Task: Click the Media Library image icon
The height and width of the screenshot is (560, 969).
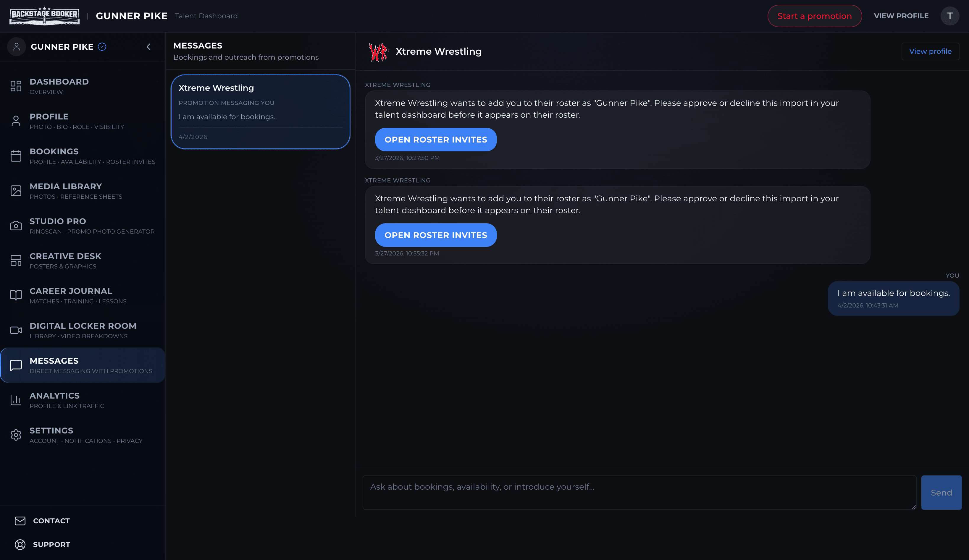Action: click(16, 191)
